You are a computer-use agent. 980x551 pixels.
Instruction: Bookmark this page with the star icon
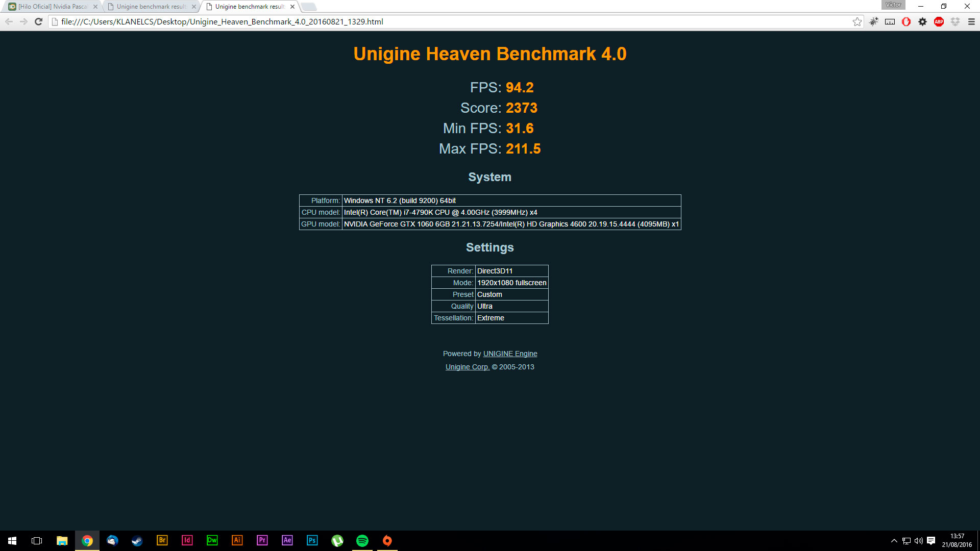(857, 21)
